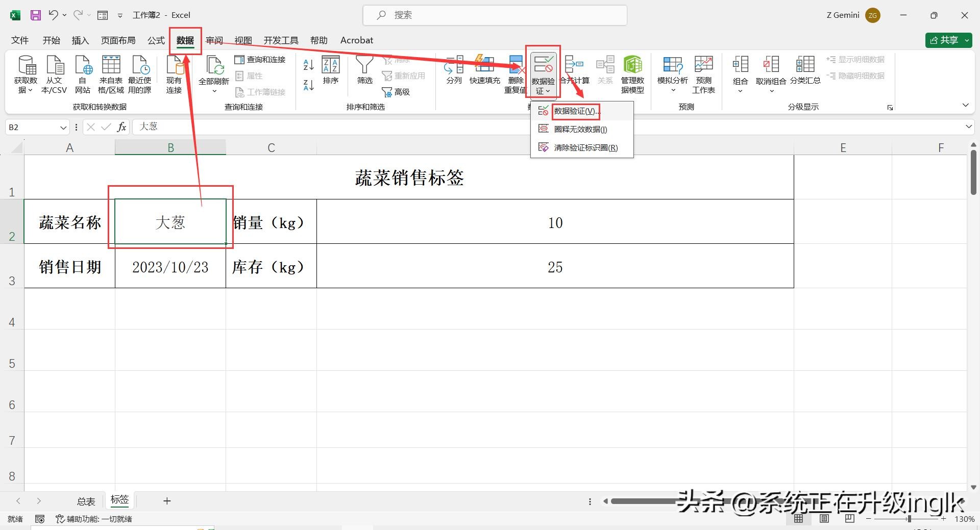The height and width of the screenshot is (530, 980).
Task: Click the zoom slider handle
Action: pos(909,519)
